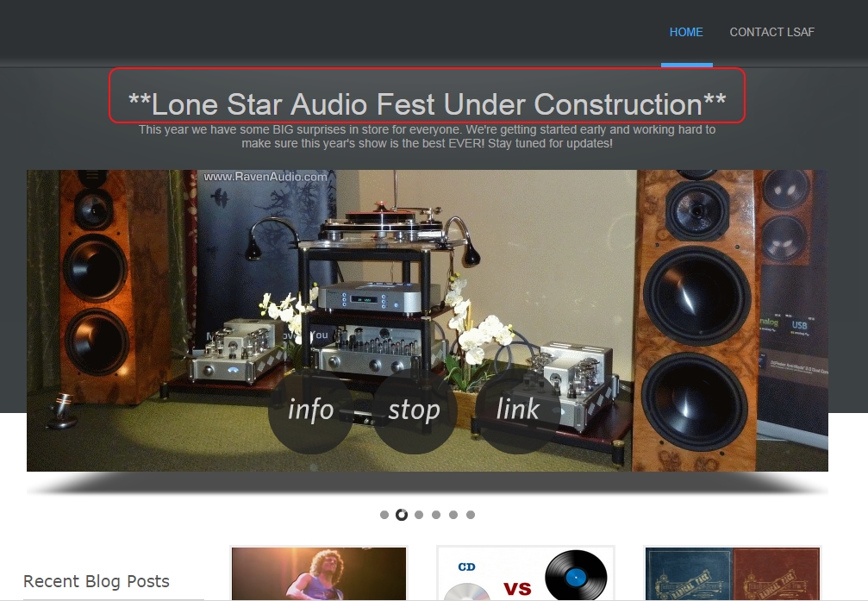
Task: Jump to the fifth slide dot
Action: [x=453, y=515]
